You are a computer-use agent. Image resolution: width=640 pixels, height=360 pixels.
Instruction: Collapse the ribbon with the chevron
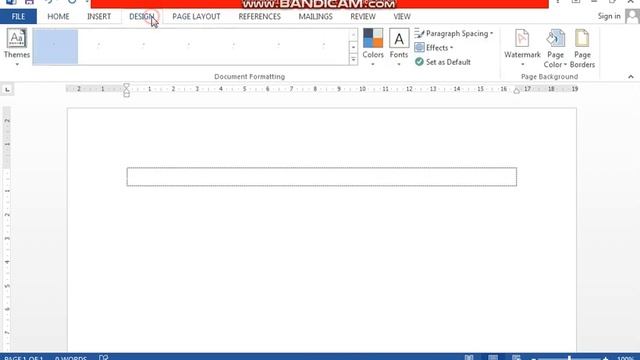631,76
